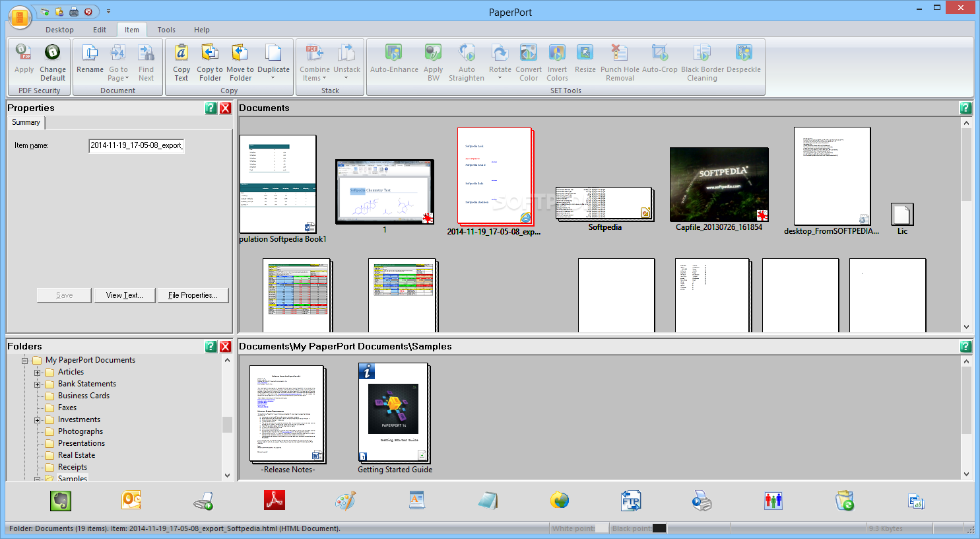
Task: Click the Convert Color tool
Action: [529, 63]
